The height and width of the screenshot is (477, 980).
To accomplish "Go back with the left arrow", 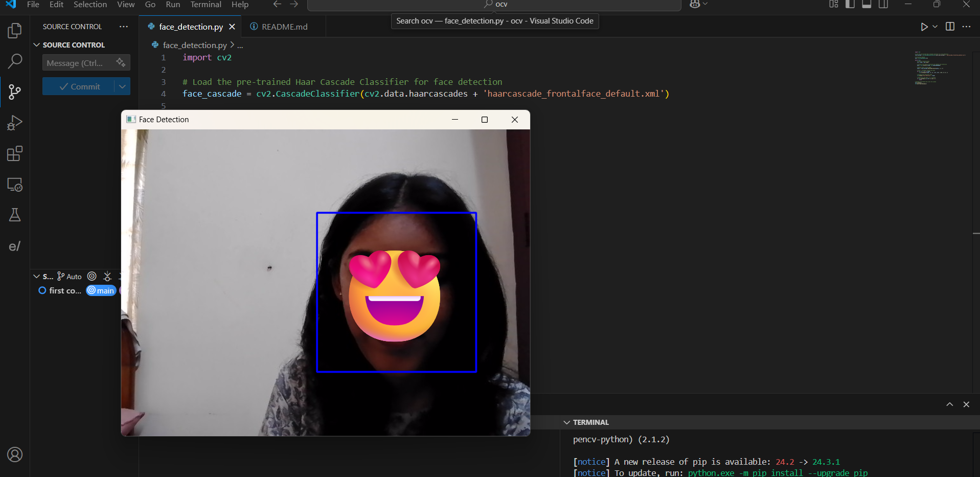I will point(277,4).
